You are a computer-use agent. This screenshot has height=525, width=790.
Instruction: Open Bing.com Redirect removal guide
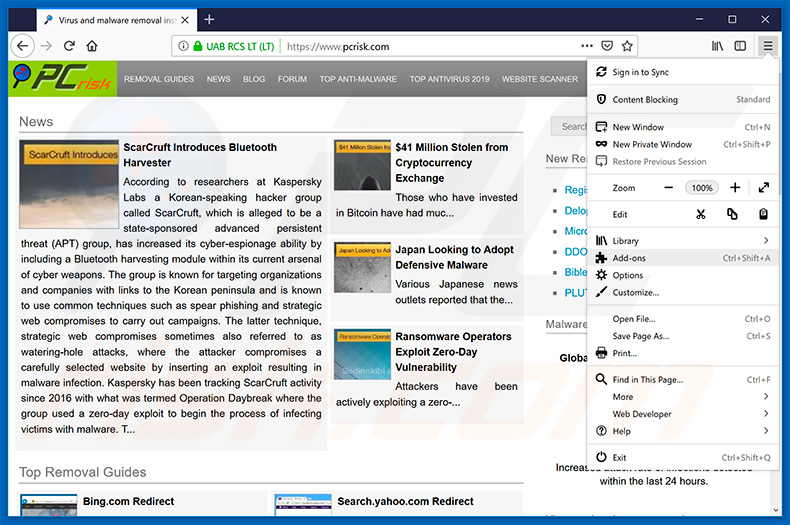point(128,501)
